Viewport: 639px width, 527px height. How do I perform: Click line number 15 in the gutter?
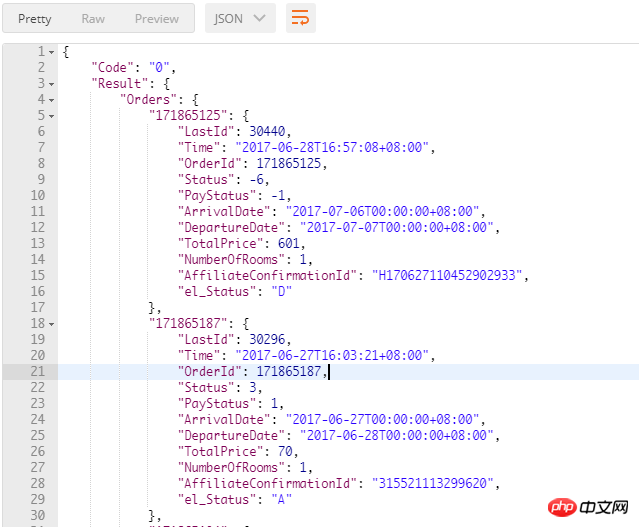click(37, 275)
